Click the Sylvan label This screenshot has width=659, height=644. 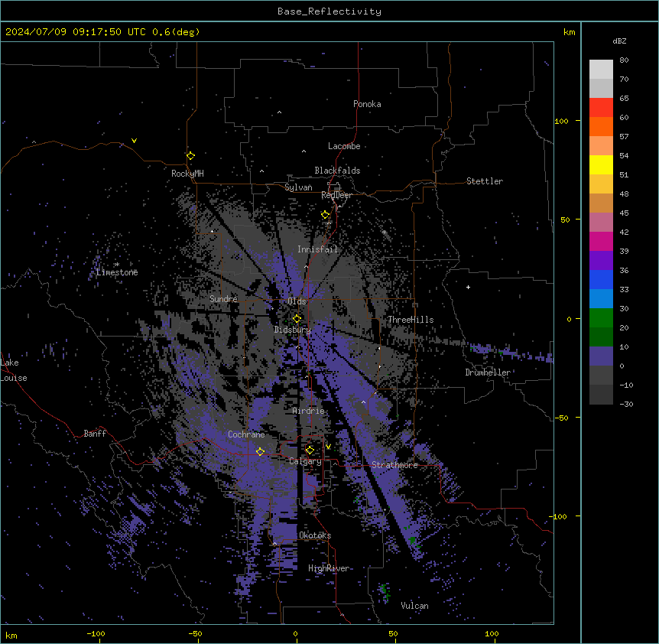[298, 187]
